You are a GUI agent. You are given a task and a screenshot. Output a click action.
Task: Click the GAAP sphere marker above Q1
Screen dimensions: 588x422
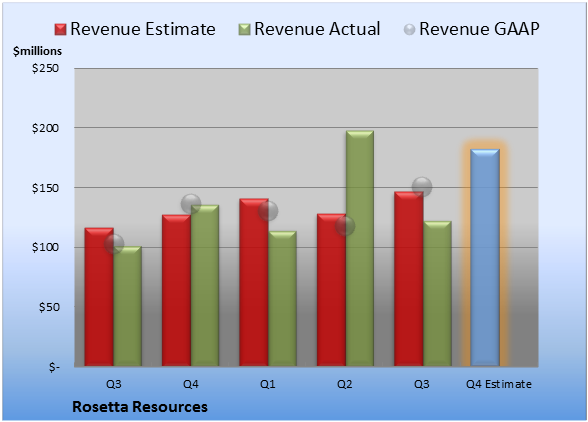tap(268, 211)
